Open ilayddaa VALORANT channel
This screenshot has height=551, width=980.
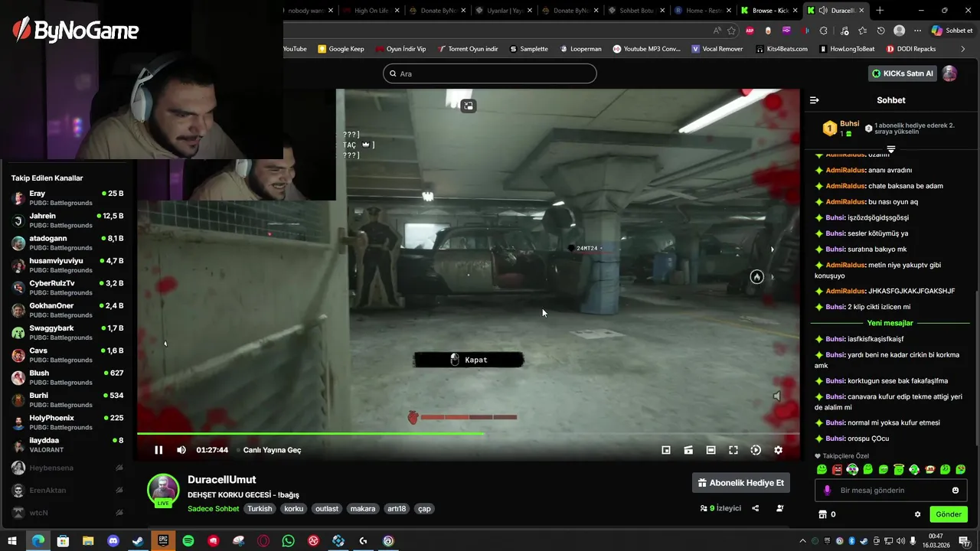(x=68, y=445)
